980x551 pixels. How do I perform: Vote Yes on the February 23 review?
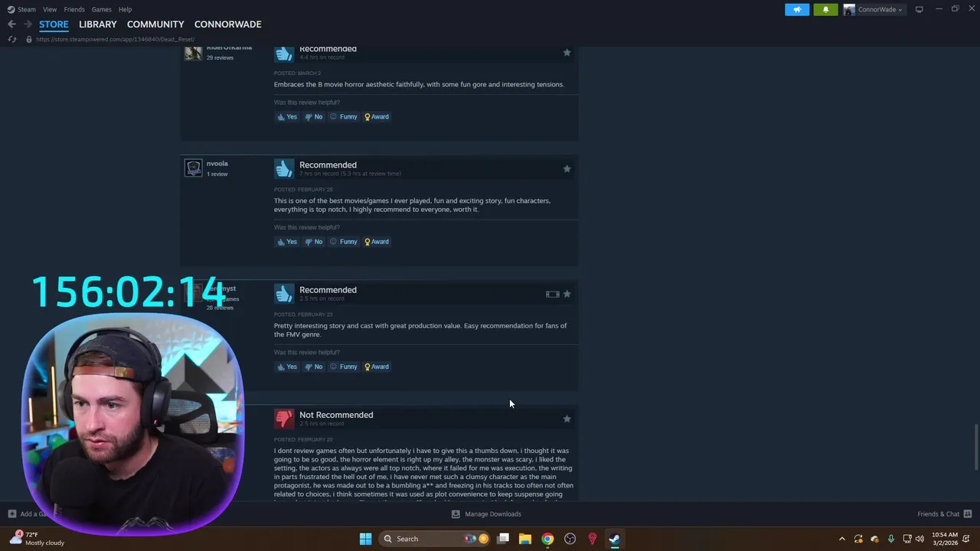pyautogui.click(x=287, y=367)
